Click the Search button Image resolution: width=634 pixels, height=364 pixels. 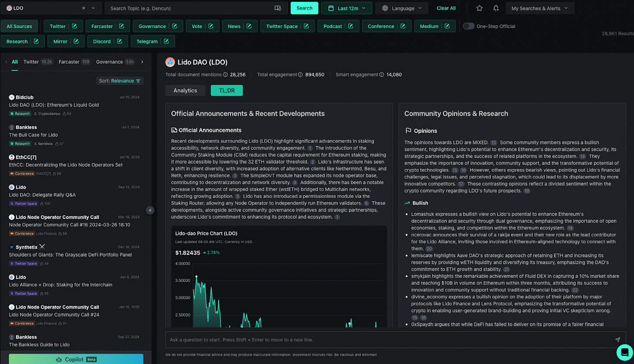click(x=304, y=8)
